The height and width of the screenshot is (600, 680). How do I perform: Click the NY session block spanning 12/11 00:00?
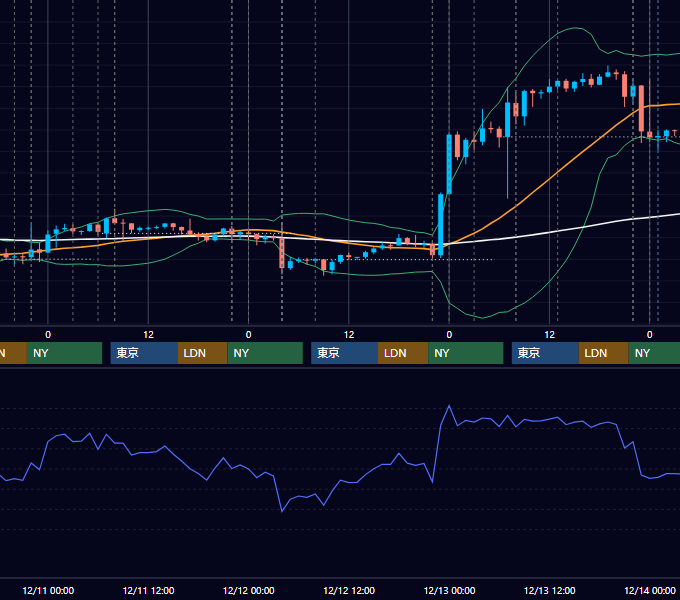pyautogui.click(x=64, y=353)
